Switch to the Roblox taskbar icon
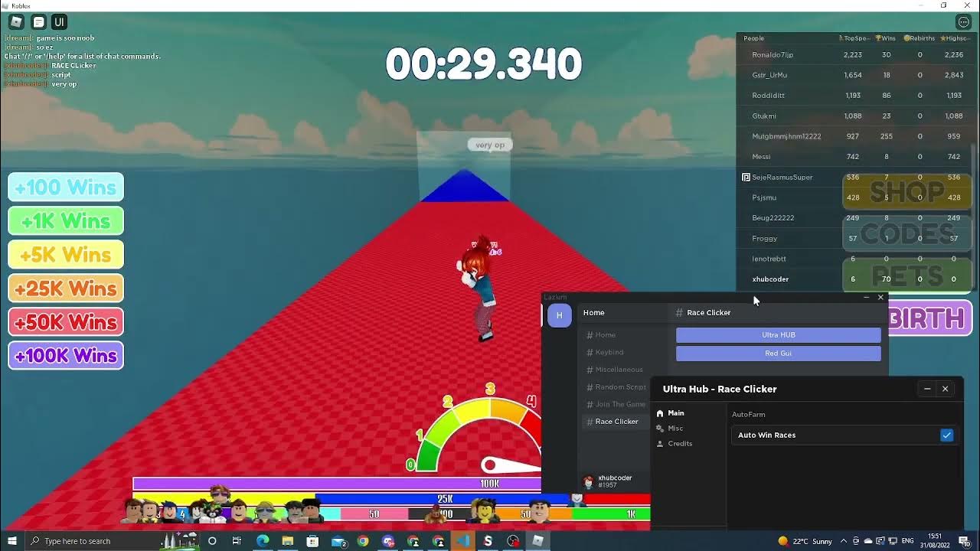 point(537,541)
